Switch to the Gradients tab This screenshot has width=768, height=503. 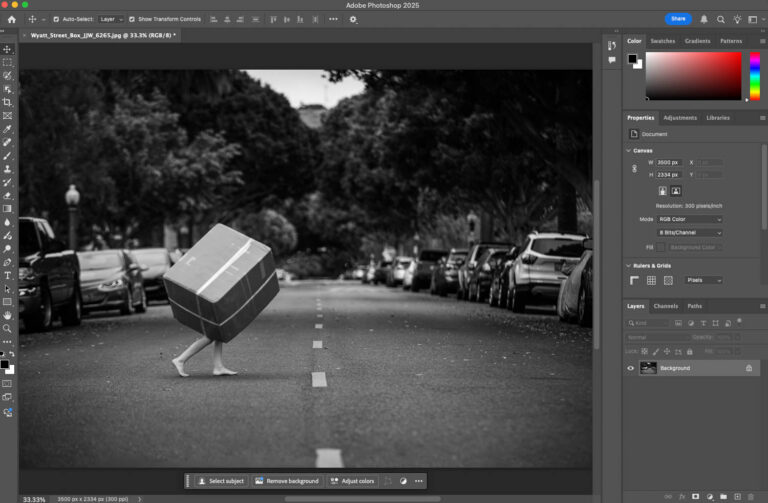point(697,41)
